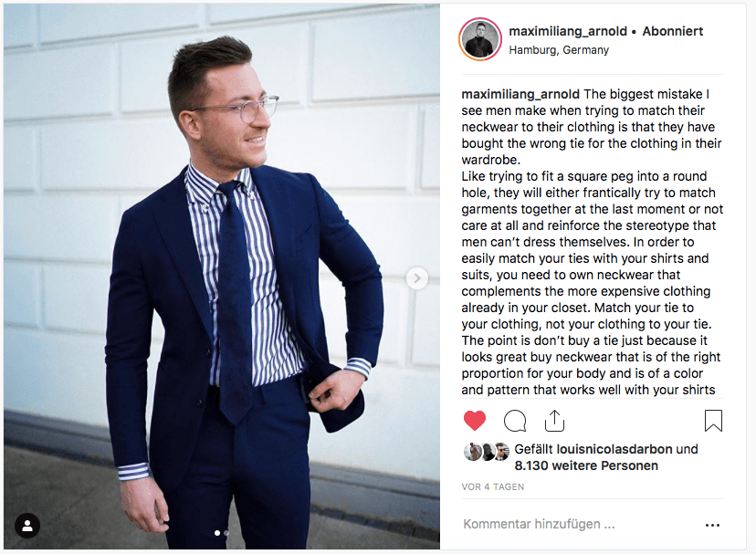Open maximiliang_arnold username in header
The width and height of the screenshot is (756, 554).
tap(568, 31)
